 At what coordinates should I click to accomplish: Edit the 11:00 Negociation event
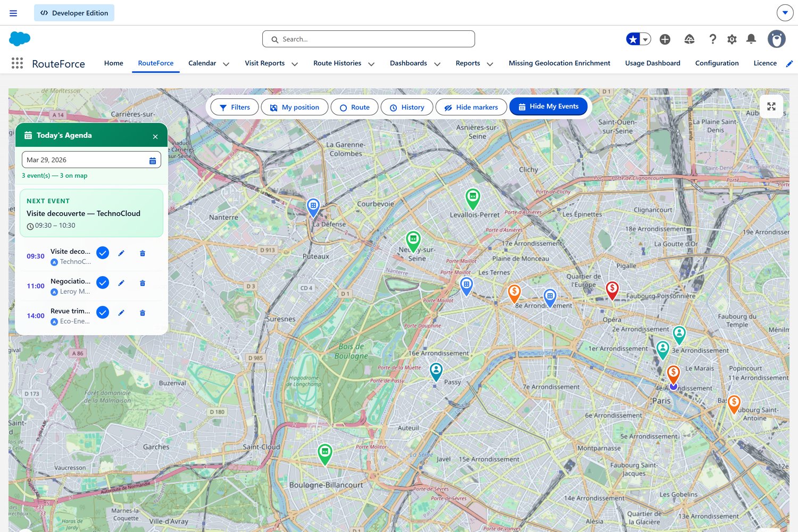coord(121,283)
